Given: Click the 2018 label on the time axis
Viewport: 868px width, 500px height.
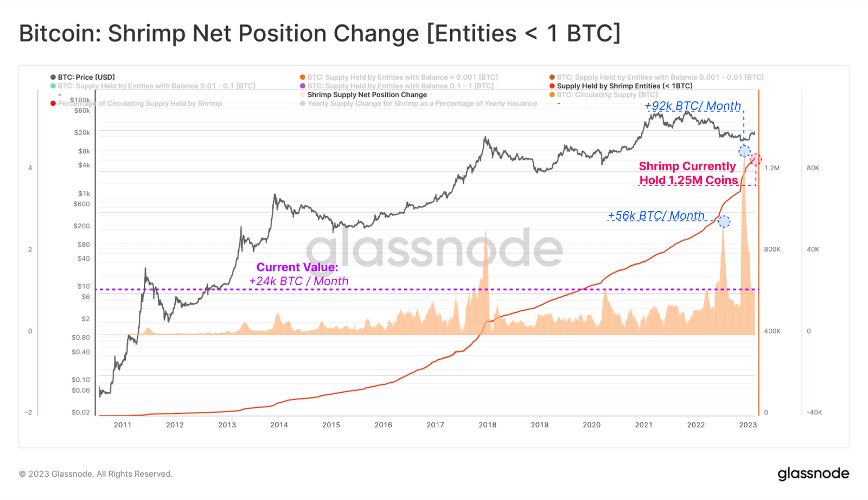Looking at the screenshot, I should (x=487, y=425).
